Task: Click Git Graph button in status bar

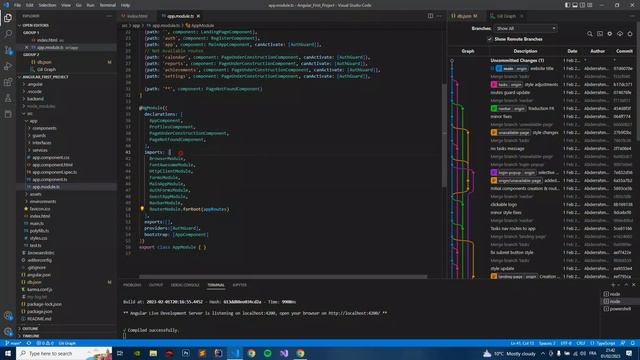Action: point(67,343)
